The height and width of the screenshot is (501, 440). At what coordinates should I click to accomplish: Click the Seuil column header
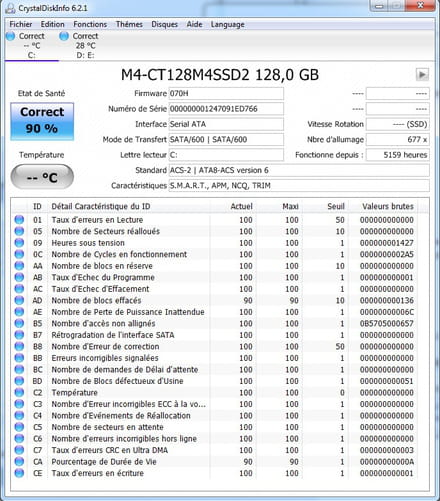tap(325, 206)
